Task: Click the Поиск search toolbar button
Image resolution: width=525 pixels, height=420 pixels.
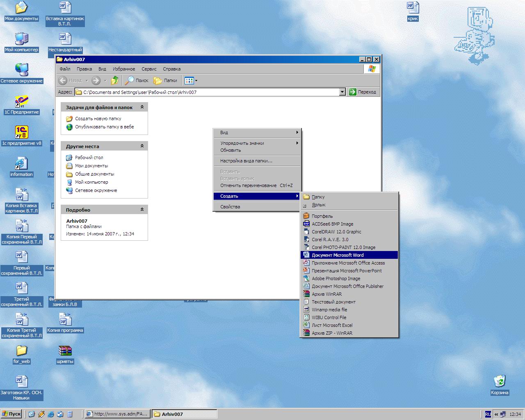Action: coord(137,80)
